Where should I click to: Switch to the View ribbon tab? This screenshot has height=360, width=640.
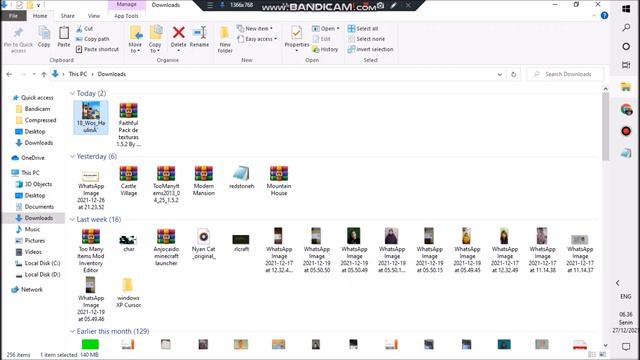coord(94,16)
